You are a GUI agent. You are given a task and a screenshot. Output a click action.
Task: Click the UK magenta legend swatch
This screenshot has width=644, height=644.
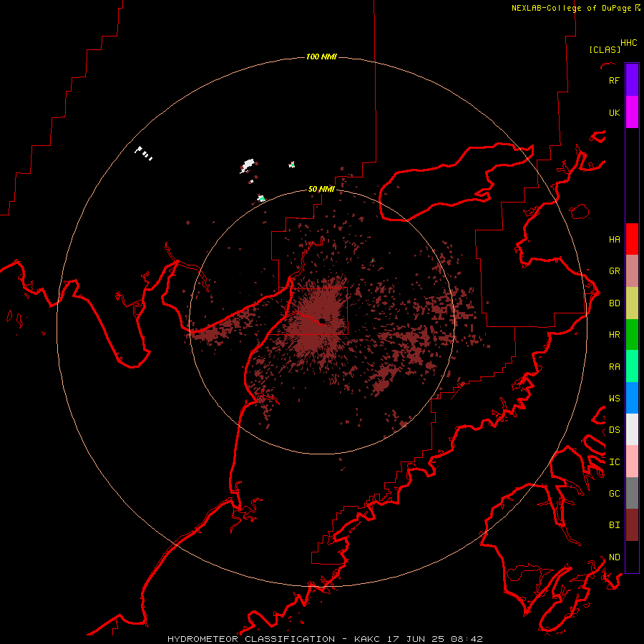[x=632, y=112]
